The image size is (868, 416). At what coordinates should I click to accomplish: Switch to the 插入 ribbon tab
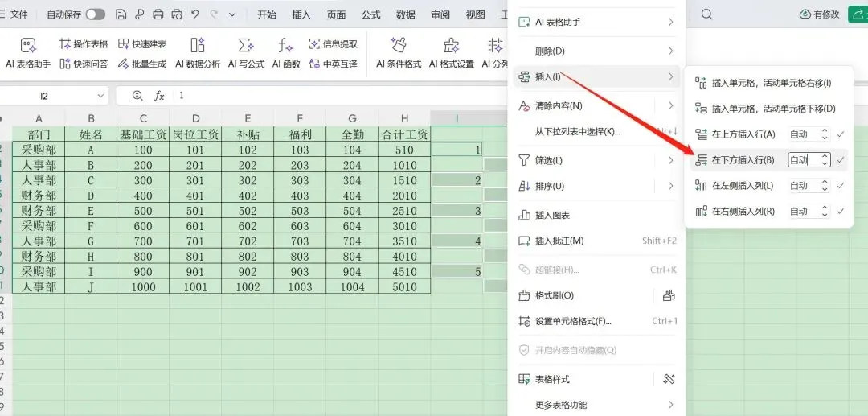[x=301, y=15]
